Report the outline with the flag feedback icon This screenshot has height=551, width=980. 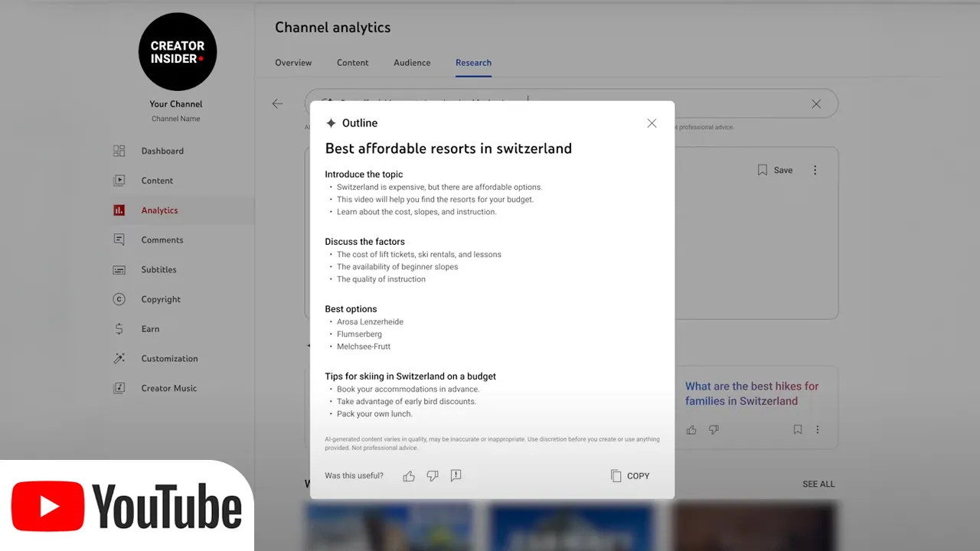pos(456,476)
